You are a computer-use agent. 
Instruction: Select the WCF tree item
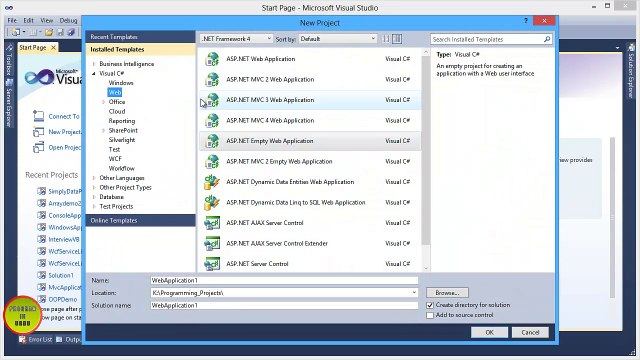click(x=115, y=159)
